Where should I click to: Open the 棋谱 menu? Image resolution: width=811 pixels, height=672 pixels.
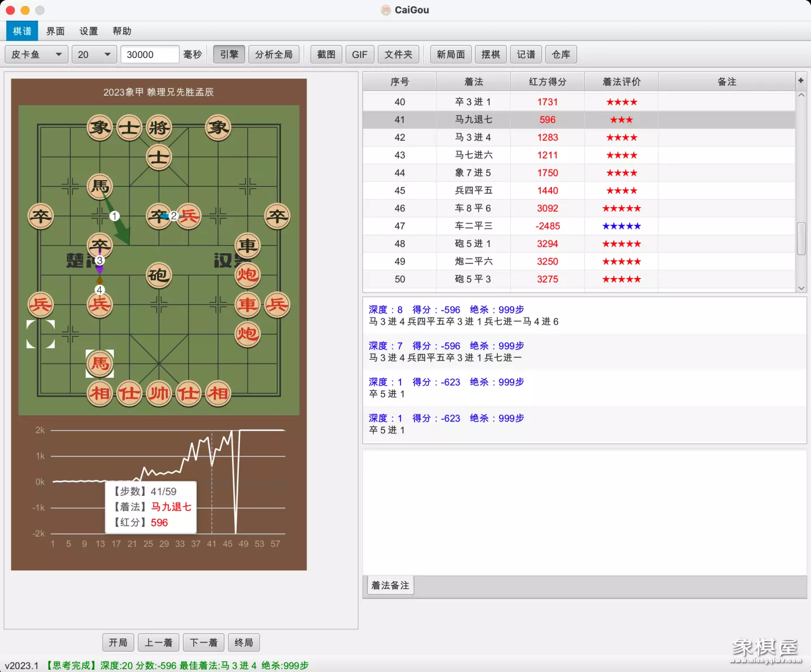pos(22,31)
